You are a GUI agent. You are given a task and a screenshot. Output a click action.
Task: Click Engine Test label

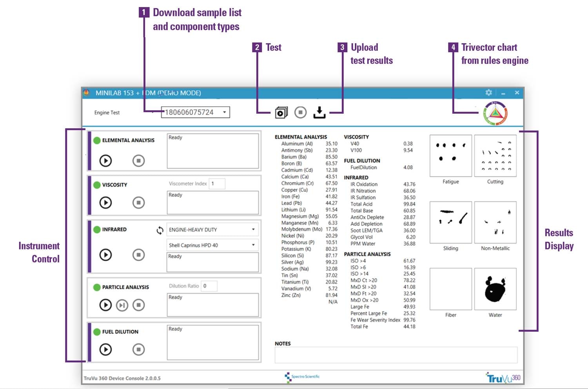[107, 113]
